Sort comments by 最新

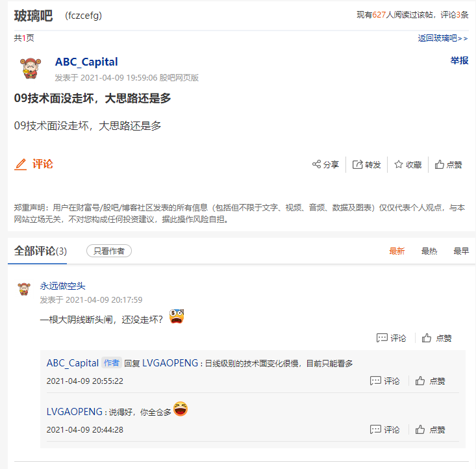tap(397, 251)
